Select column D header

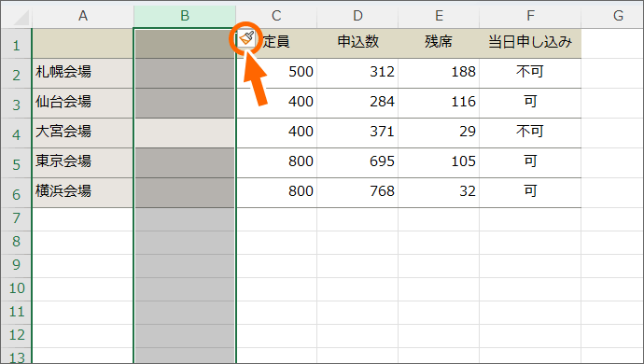357,16
